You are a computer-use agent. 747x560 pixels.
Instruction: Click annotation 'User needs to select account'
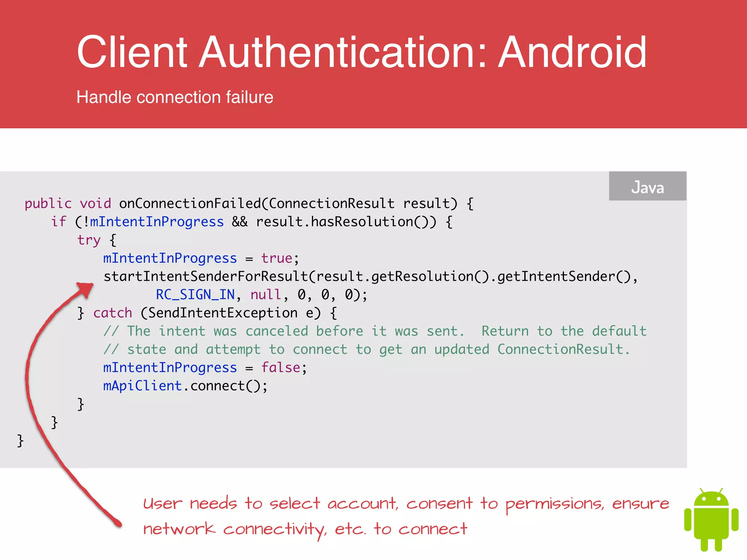[x=406, y=504]
